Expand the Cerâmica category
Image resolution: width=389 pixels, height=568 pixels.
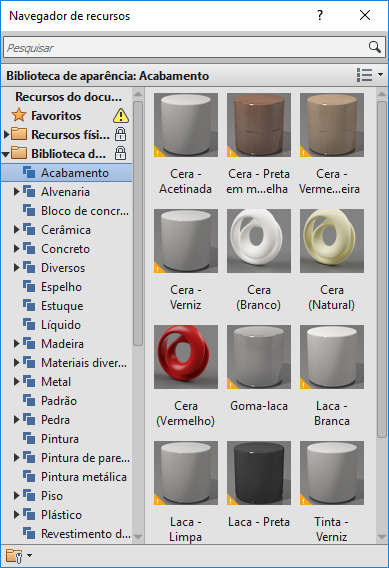[16, 229]
